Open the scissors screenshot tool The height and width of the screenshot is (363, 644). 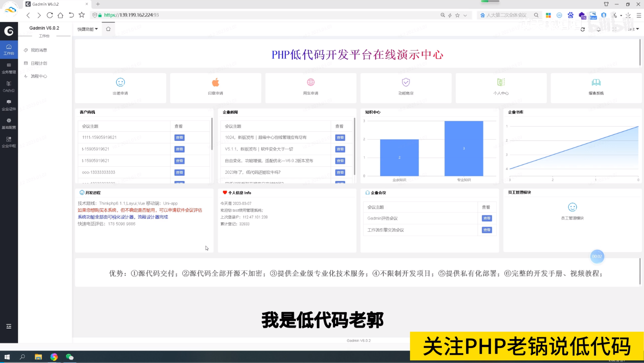point(614,15)
